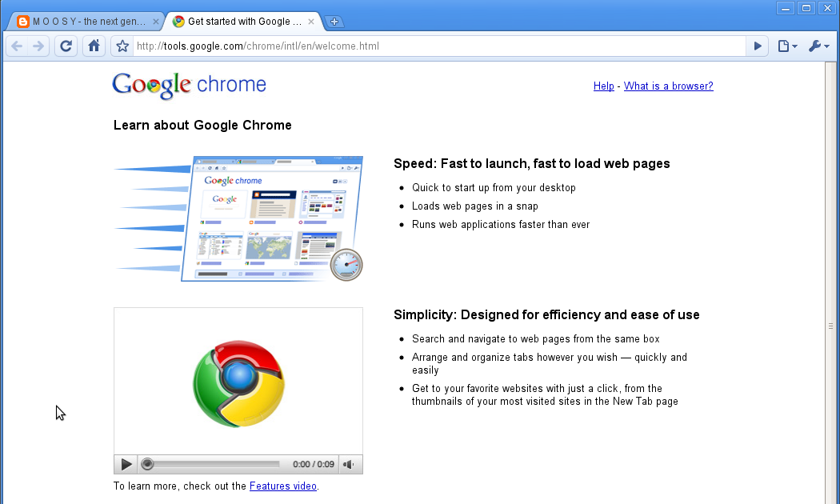Click the Google Chrome logo
The height and width of the screenshot is (504, 840).
point(189,85)
